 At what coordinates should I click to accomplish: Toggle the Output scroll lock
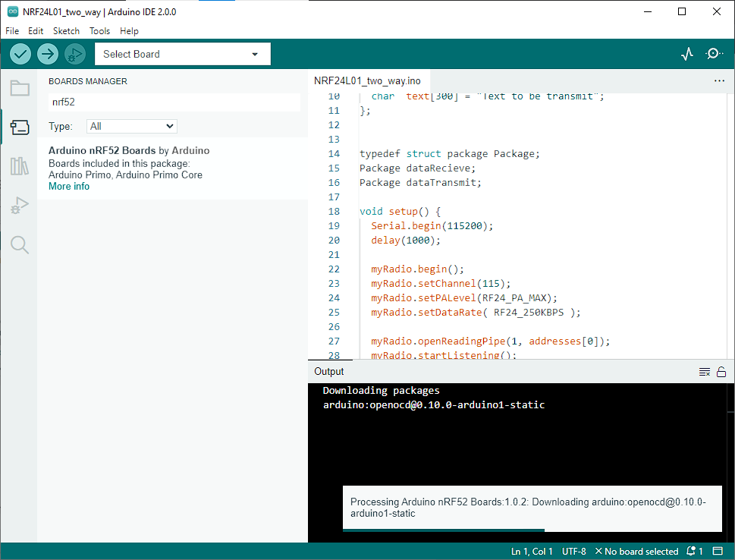[721, 372]
